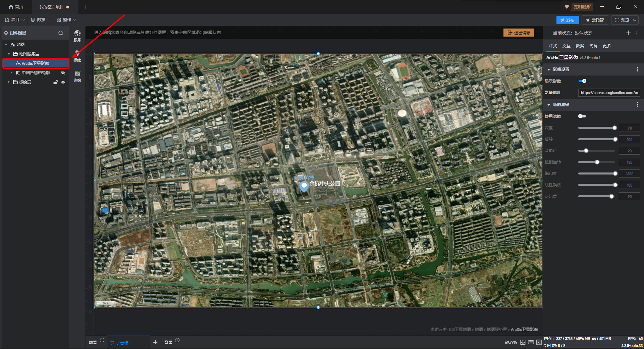Collapse the 影像设置 section
This screenshot has width=644, height=349.
(x=549, y=69)
